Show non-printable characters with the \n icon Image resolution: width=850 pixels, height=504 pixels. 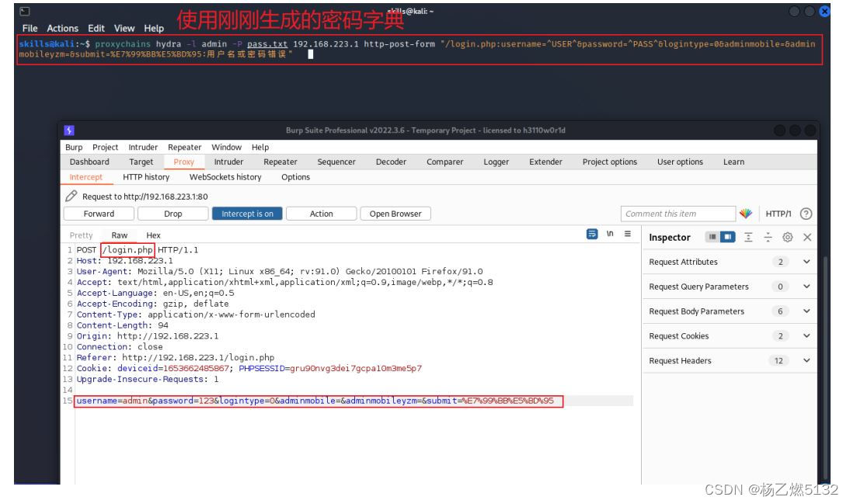pyautogui.click(x=609, y=235)
